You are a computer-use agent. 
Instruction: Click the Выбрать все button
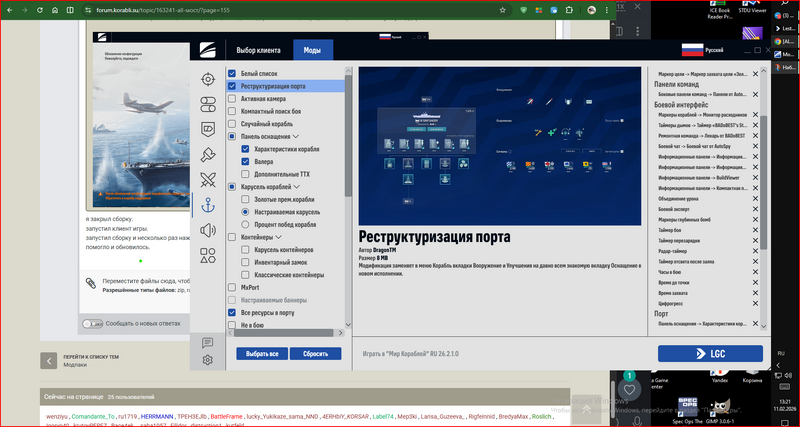coord(264,354)
